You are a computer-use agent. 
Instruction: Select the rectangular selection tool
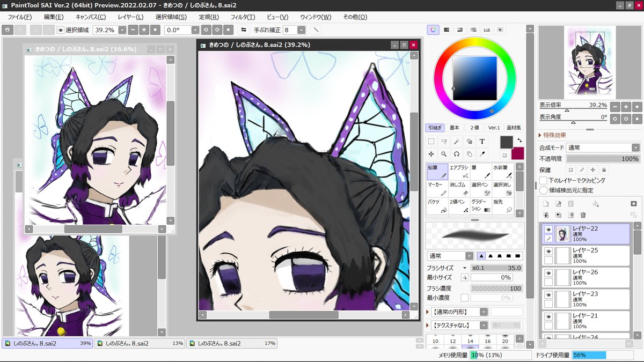tap(431, 142)
